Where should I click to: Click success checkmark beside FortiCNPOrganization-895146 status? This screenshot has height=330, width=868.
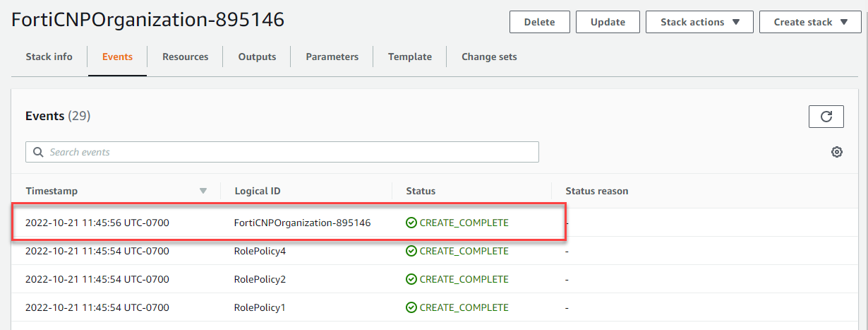(411, 223)
